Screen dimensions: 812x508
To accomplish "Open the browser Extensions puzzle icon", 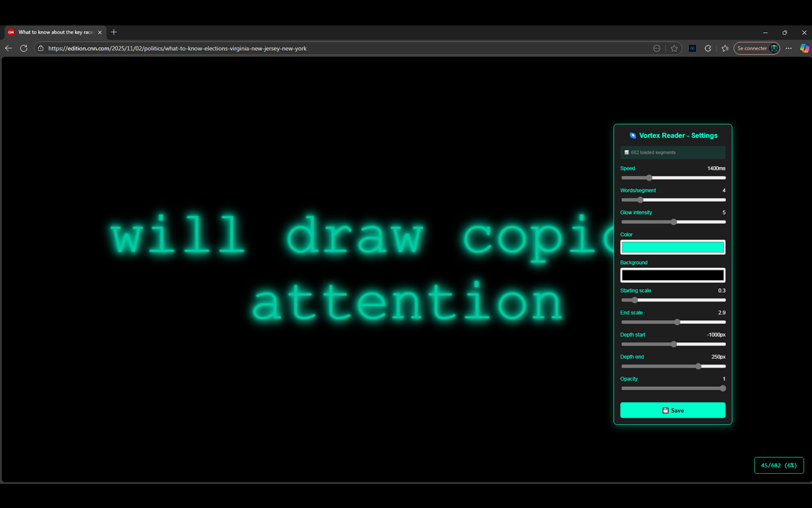I will tap(708, 48).
